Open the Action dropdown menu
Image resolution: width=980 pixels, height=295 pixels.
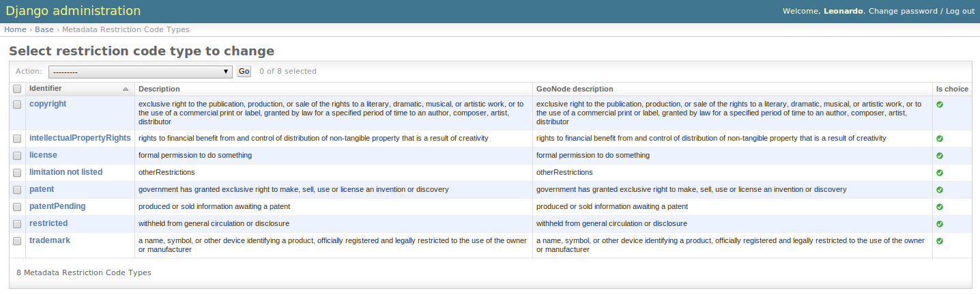coord(141,71)
